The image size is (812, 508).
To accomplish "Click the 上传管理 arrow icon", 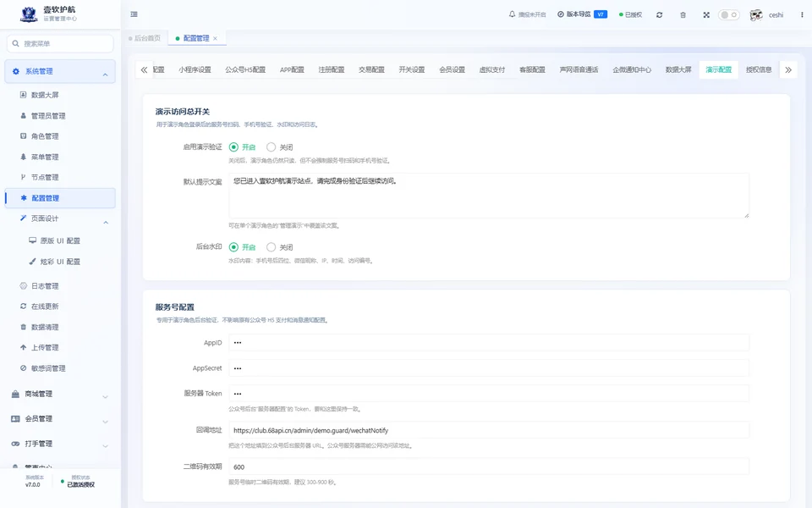I will pyautogui.click(x=23, y=347).
